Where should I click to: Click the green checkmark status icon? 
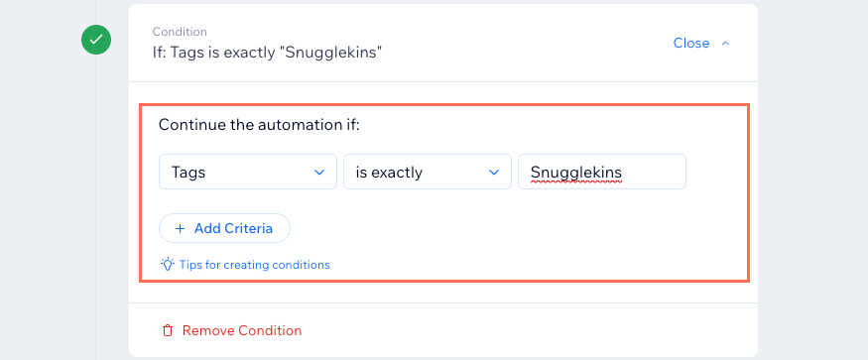96,40
